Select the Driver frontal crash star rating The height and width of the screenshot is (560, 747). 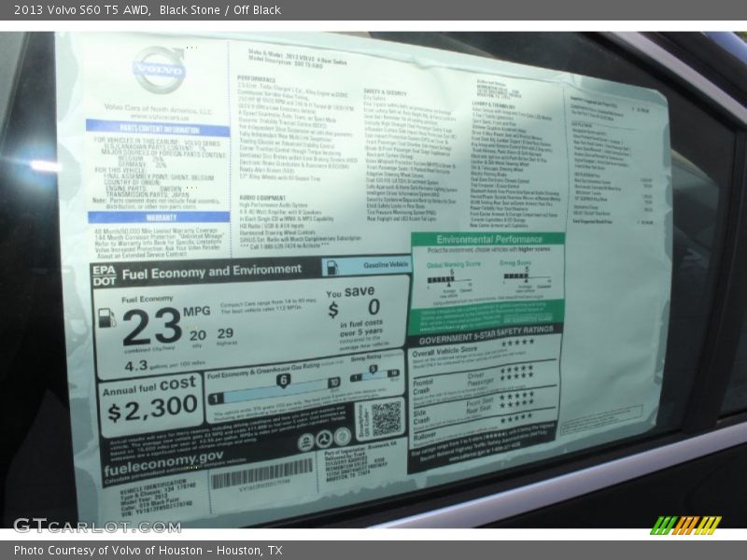pyautogui.click(x=515, y=371)
